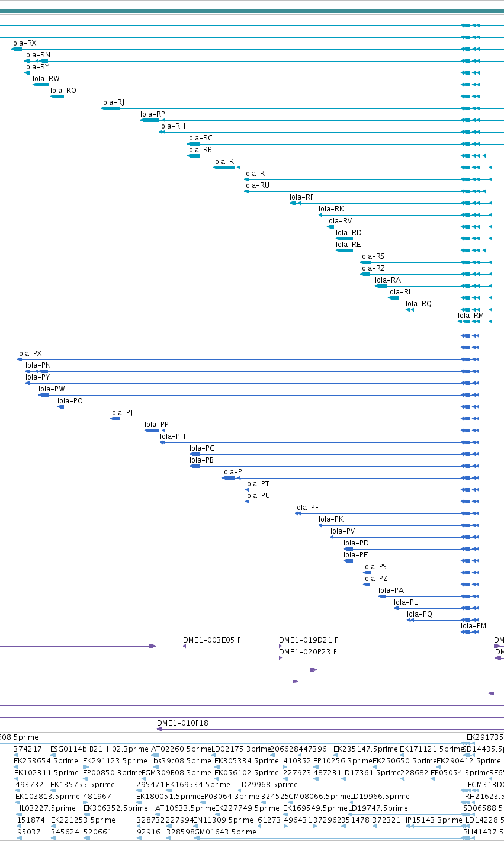Click the EK103813.5prime EST label
504x841 pixels.
point(47,797)
